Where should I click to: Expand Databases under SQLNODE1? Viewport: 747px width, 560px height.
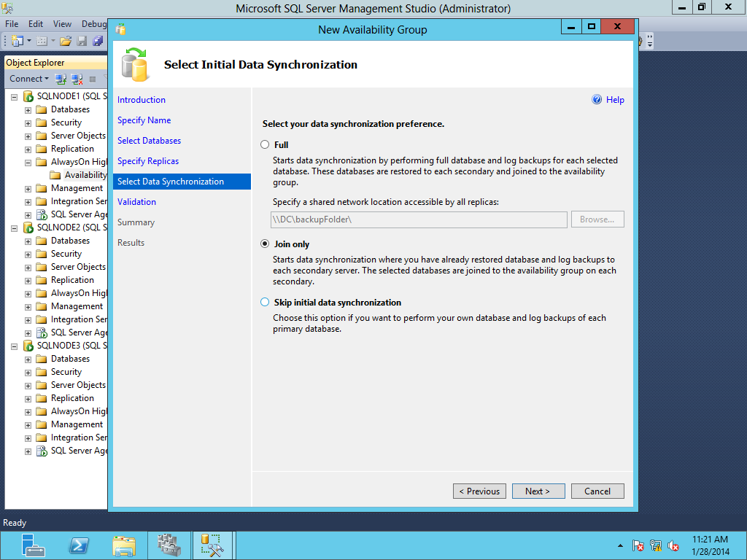[x=28, y=110]
